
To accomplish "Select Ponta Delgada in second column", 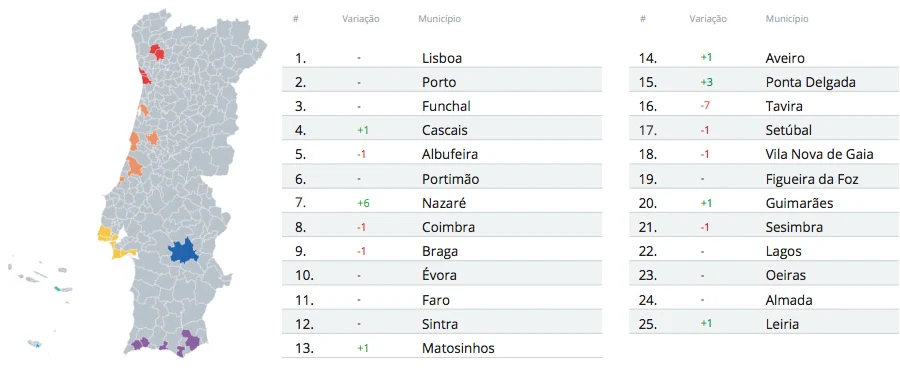I will pyautogui.click(x=764, y=82).
